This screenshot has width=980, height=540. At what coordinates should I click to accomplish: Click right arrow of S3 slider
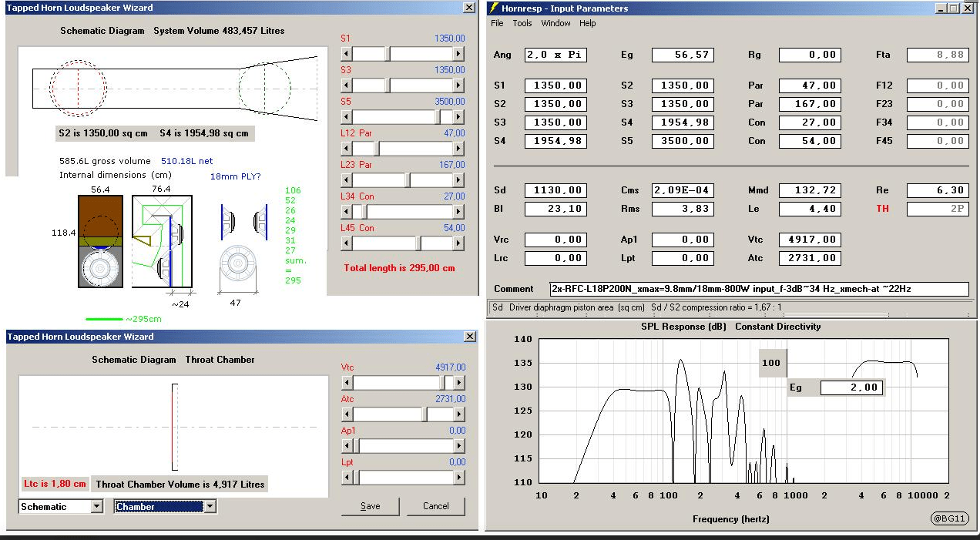[459, 86]
